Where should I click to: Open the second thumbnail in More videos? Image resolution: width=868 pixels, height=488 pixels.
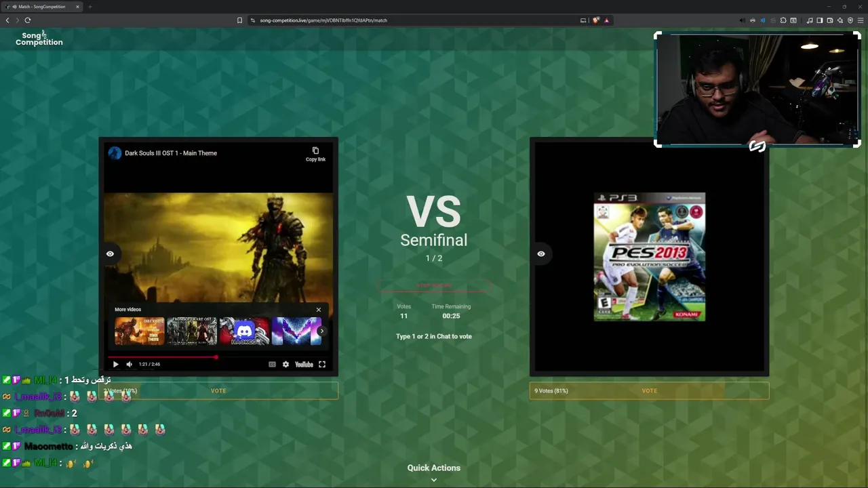[x=192, y=331]
